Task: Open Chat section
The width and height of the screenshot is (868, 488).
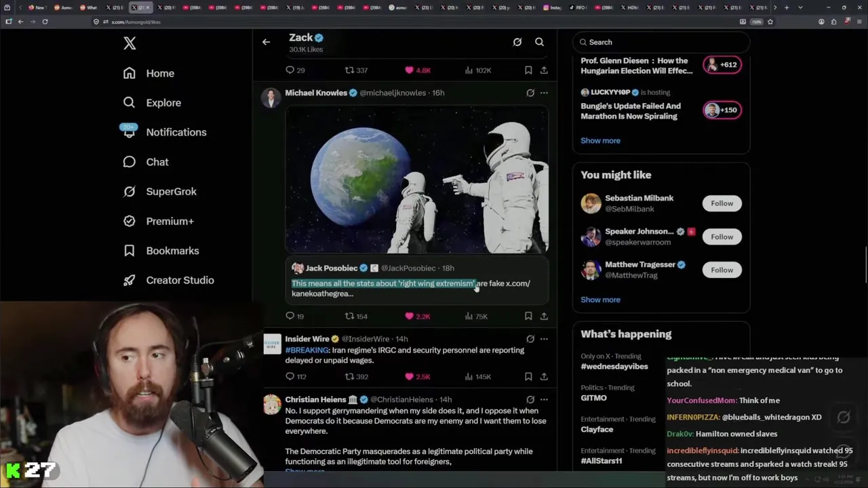Action: [157, 162]
